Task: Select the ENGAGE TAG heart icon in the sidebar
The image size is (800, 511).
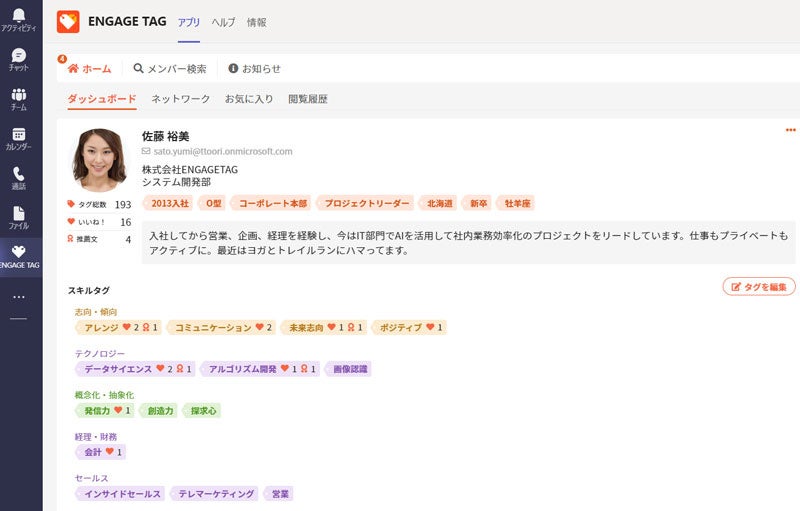Action: click(19, 251)
